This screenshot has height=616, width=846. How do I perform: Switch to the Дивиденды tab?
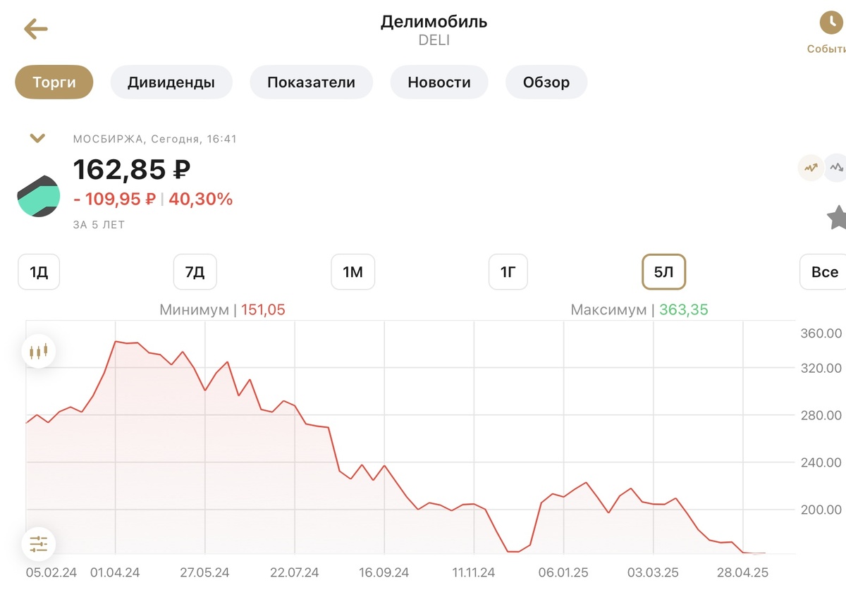171,82
